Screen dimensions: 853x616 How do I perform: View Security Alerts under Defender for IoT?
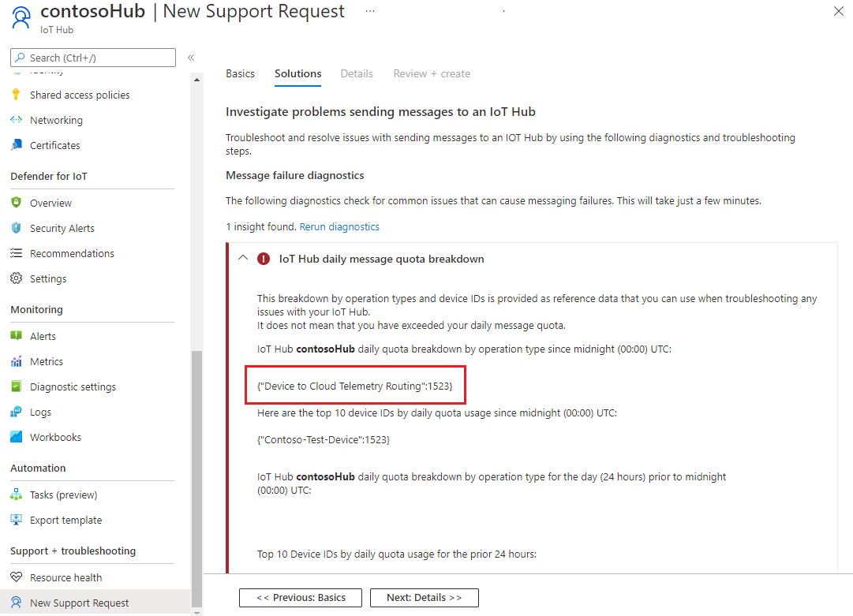[62, 228]
